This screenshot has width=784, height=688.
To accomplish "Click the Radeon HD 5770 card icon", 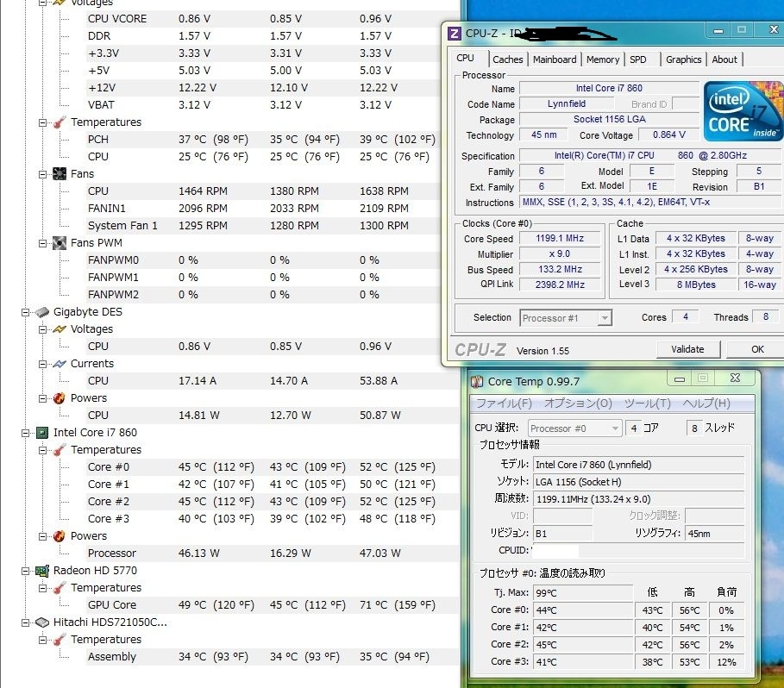I will tap(42, 571).
